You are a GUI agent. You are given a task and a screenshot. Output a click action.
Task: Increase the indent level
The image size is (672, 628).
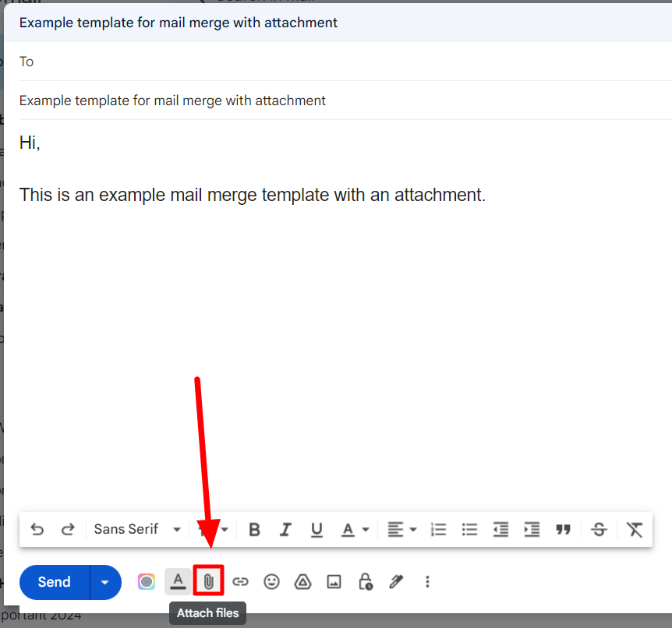532,530
